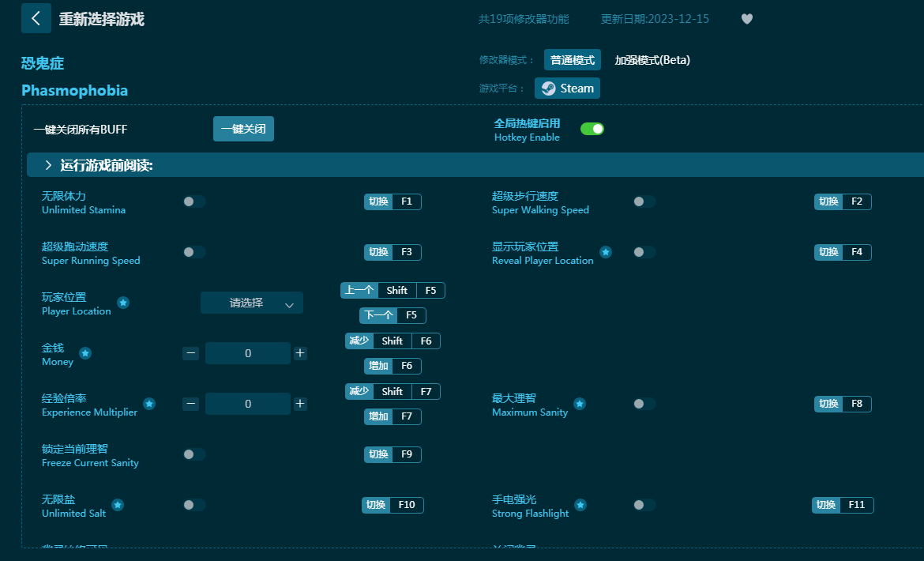Enable Super Walking Speed switch

click(644, 201)
